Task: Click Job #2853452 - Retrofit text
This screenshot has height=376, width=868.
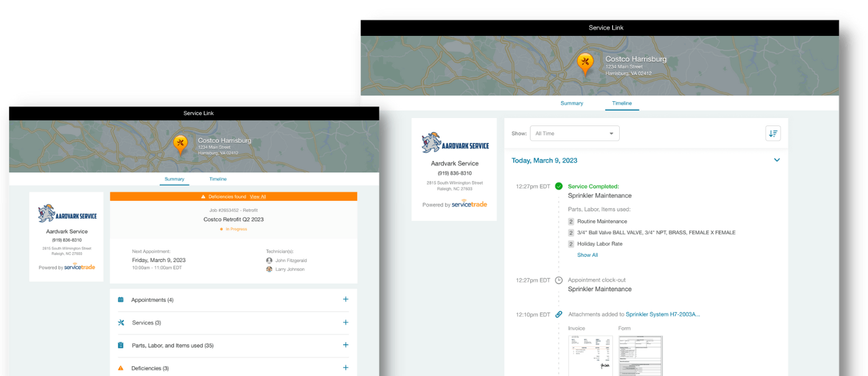Action: point(233,210)
